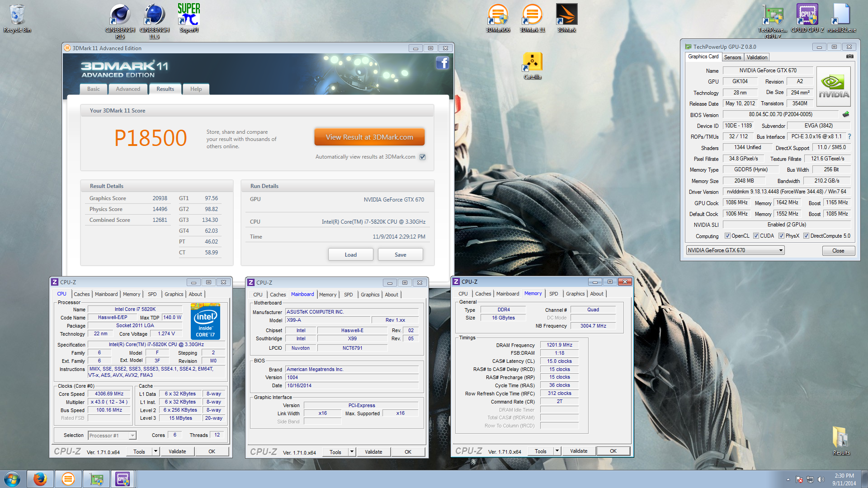Open Tools dropdown arrow in Memory window
Viewport: 868px width, 488px height.
(x=557, y=451)
